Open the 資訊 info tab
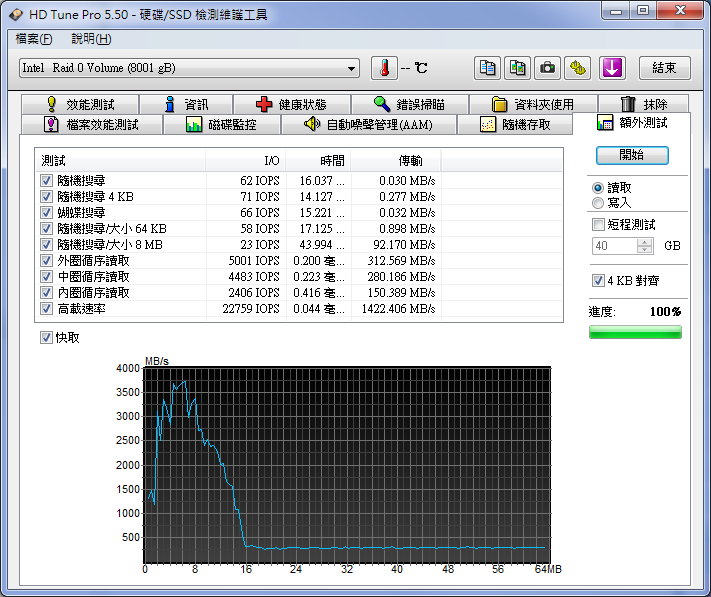Image resolution: width=711 pixels, height=597 pixels. 186,104
